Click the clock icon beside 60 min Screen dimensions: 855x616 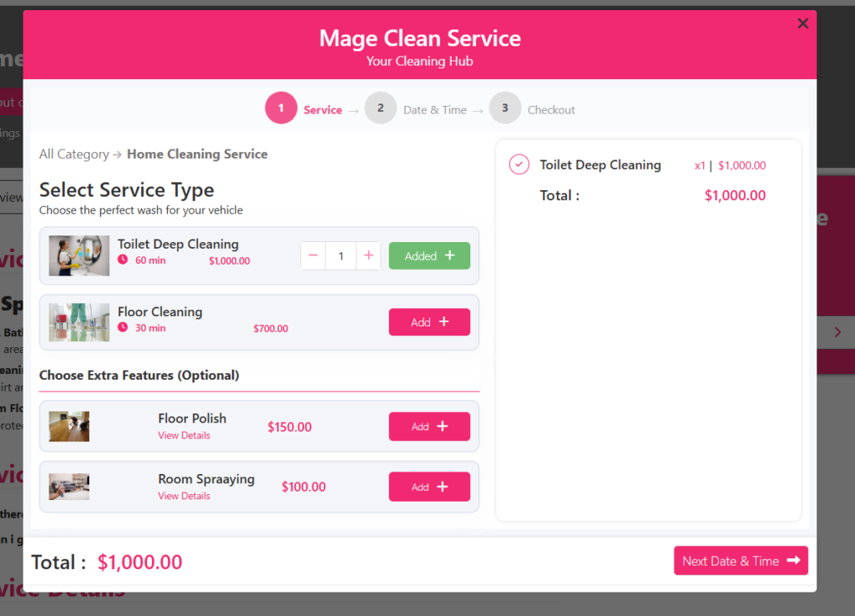click(123, 260)
